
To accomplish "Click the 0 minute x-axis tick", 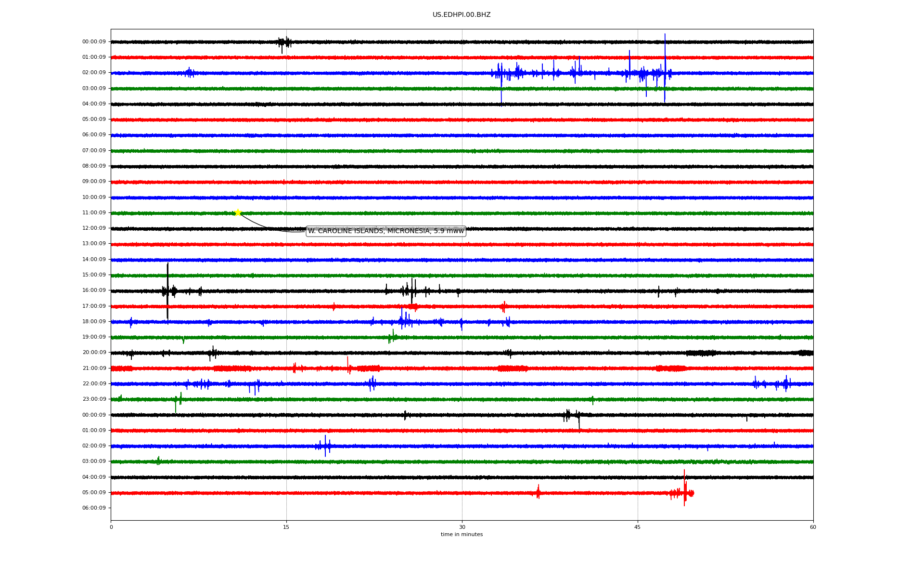I will [111, 527].
